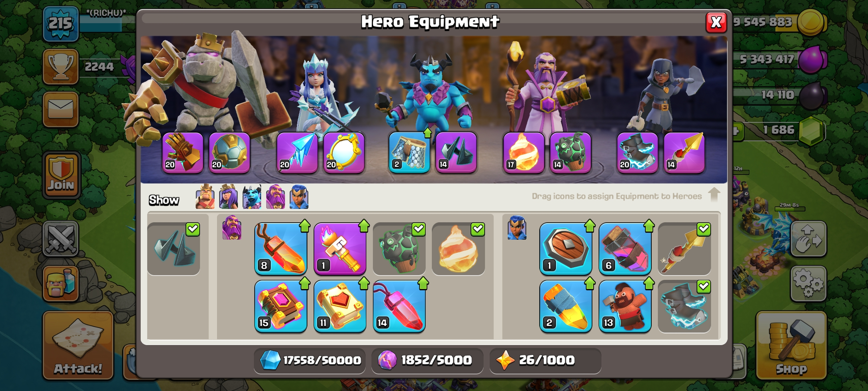The image size is (868, 391).
Task: Select the level 8 Healing Tome gem equipment
Action: pos(281,249)
